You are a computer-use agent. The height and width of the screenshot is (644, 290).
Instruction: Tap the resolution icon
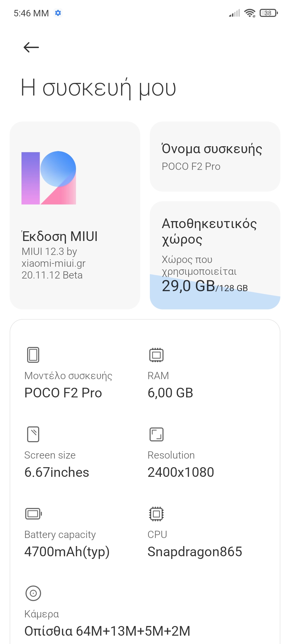156,434
